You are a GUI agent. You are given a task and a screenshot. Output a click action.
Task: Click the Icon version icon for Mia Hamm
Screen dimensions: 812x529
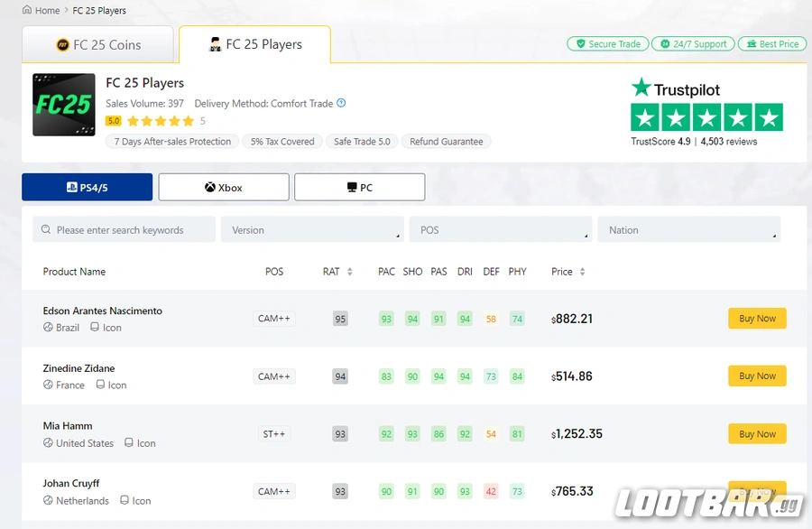tap(128, 442)
